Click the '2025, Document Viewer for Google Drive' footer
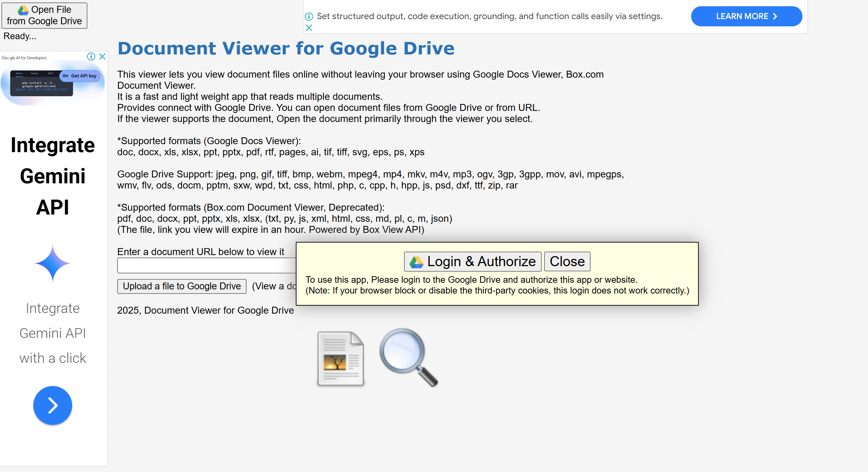The height and width of the screenshot is (472, 868). [x=206, y=310]
